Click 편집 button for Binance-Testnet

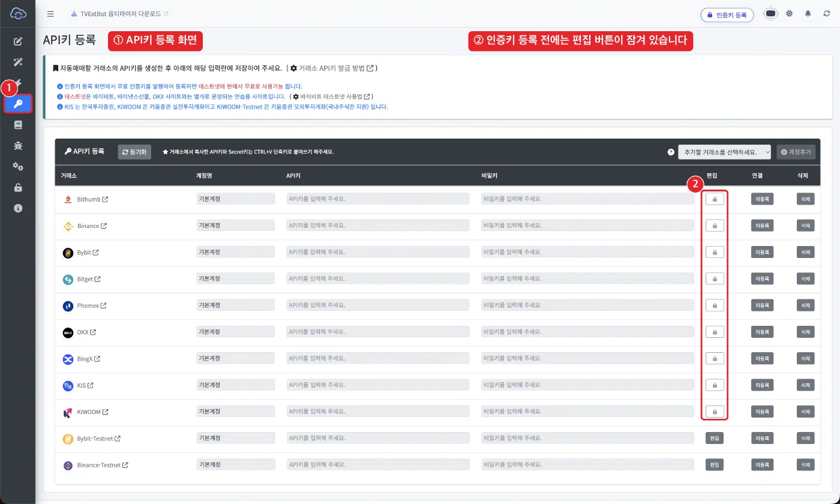(715, 465)
